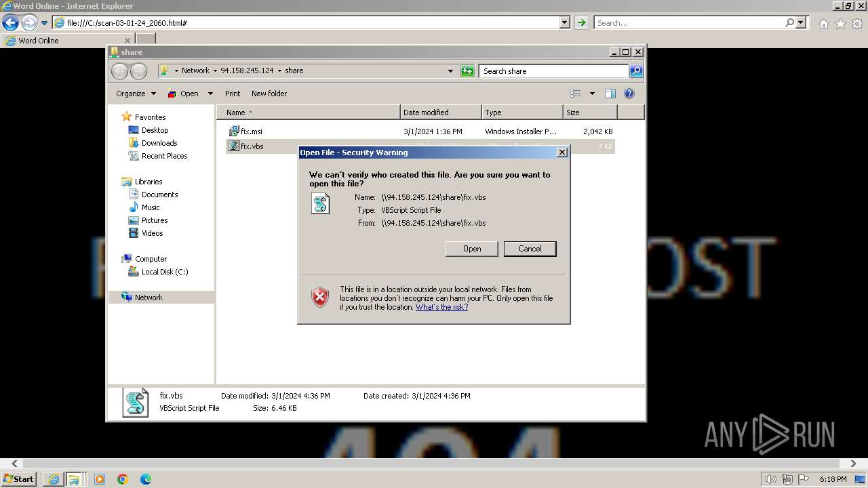The image size is (868, 488).
Task: Close the Word Online tab
Action: (x=127, y=41)
